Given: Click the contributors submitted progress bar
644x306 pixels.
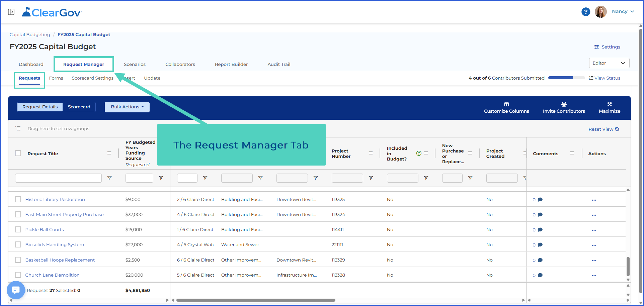Looking at the screenshot, I should pos(566,78).
